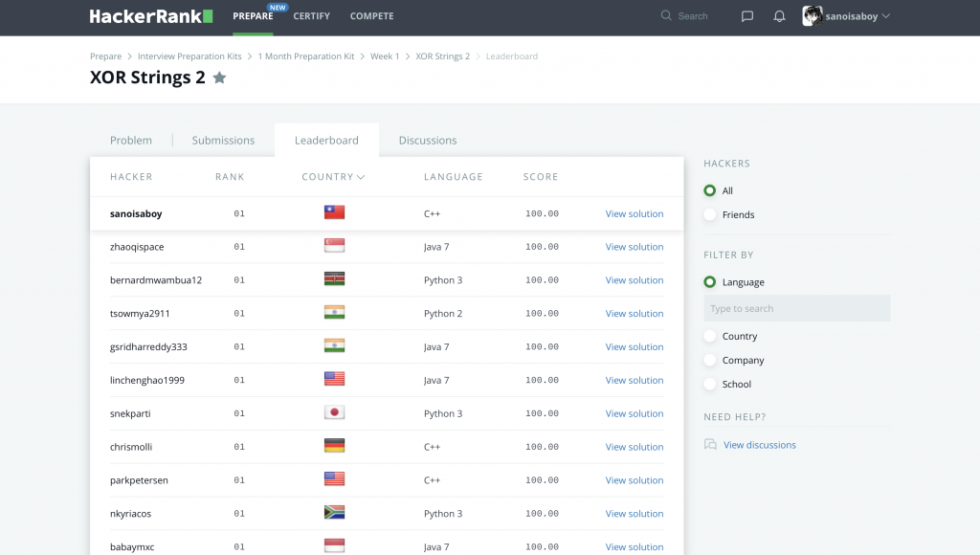This screenshot has height=555, width=980.
Task: Click the Japan flag for snekparti
Action: [334, 412]
